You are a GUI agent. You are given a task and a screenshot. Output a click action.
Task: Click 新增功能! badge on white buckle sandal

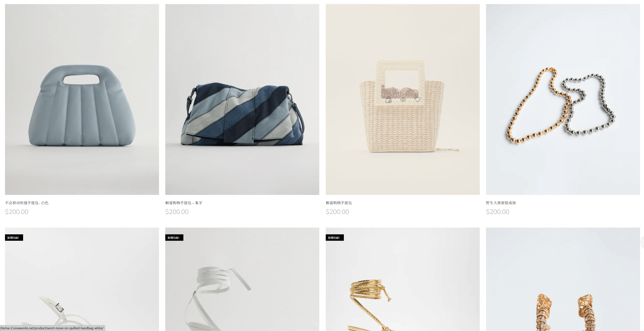14,238
